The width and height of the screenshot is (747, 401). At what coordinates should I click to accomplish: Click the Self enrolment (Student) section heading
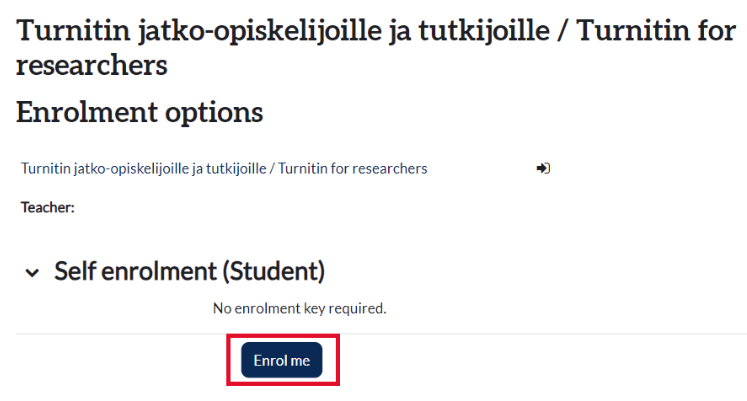(190, 271)
